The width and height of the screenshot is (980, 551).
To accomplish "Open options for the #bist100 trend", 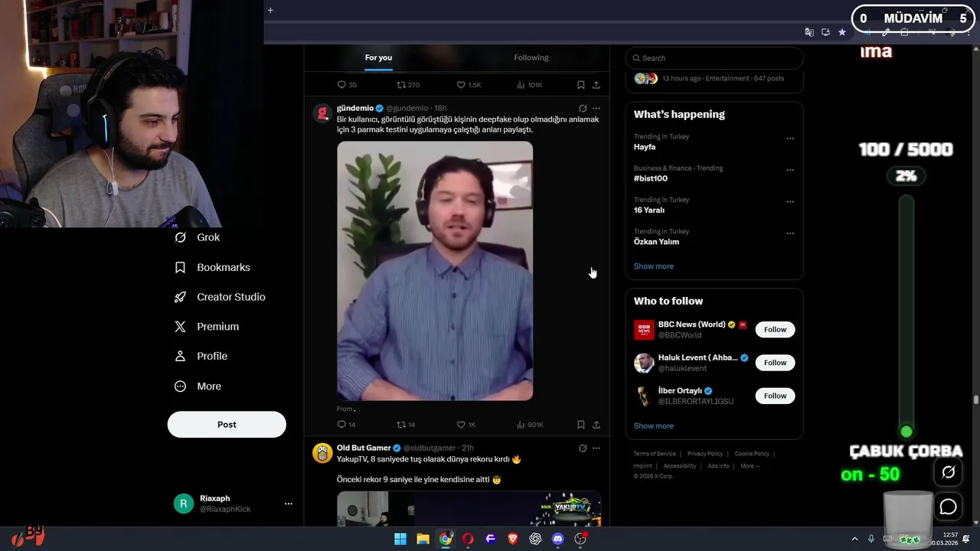I will click(x=790, y=170).
